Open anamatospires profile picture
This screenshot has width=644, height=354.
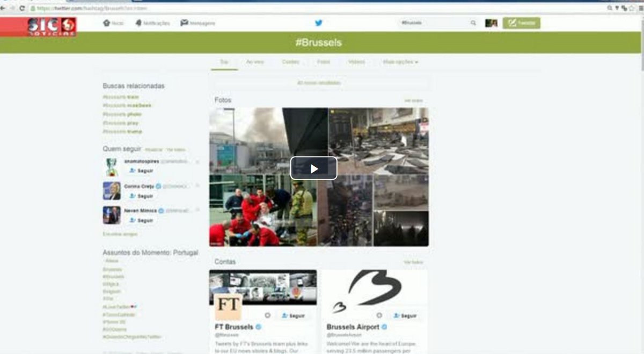[112, 167]
